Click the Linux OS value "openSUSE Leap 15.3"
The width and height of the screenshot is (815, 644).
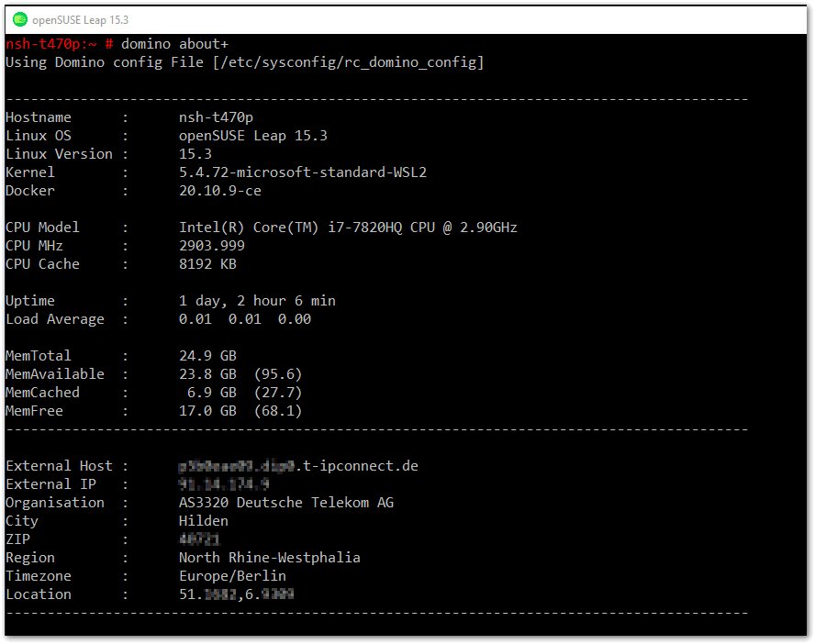253,136
